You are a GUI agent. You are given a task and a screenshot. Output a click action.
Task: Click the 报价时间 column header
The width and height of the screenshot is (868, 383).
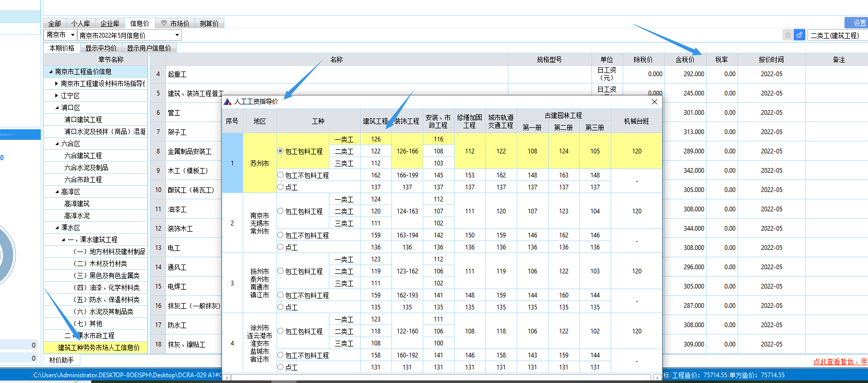point(771,59)
